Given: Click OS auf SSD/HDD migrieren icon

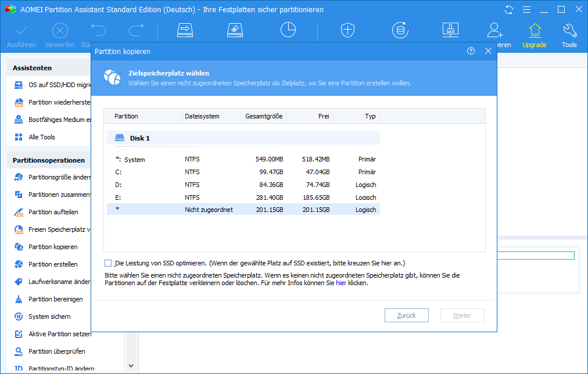Looking at the screenshot, I should [x=19, y=85].
